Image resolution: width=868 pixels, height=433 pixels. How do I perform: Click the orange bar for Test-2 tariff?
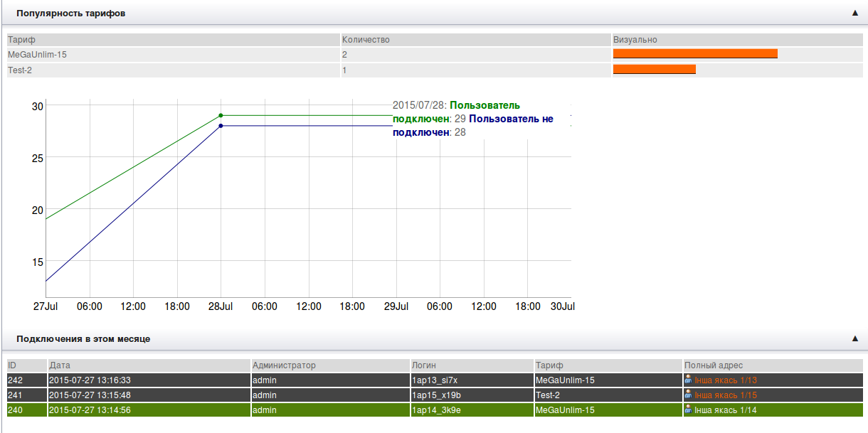[654, 70]
